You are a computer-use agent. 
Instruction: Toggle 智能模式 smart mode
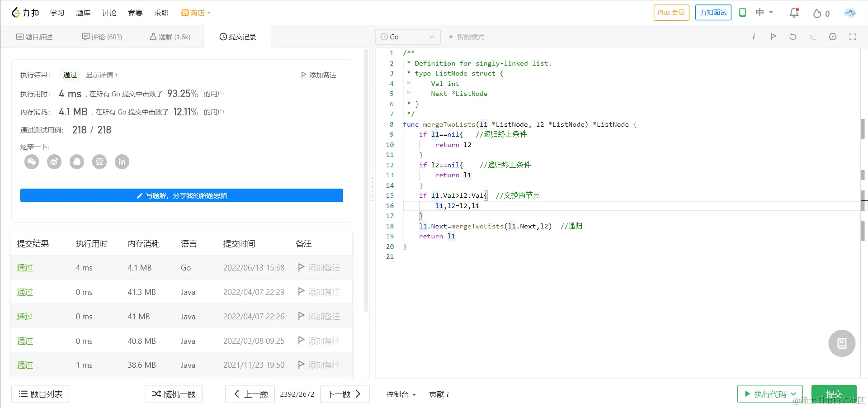(467, 37)
